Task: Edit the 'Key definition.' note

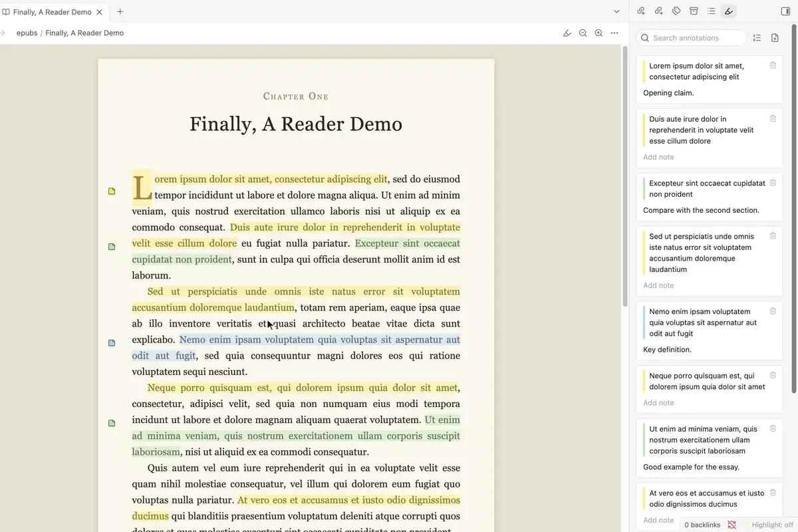Action: [x=667, y=350]
